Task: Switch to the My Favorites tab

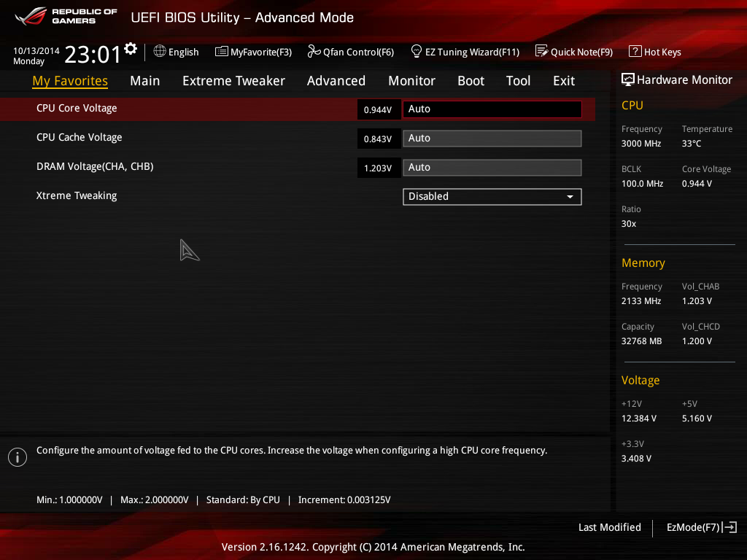Action: [x=70, y=81]
